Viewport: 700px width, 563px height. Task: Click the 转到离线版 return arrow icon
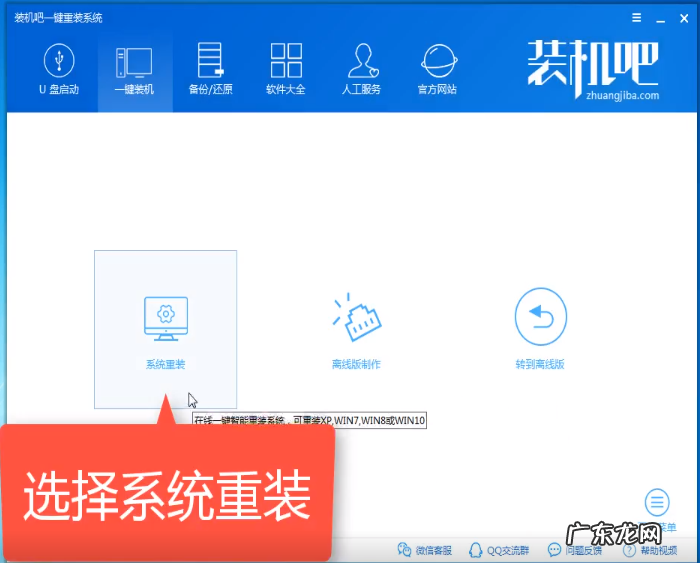coord(541,316)
